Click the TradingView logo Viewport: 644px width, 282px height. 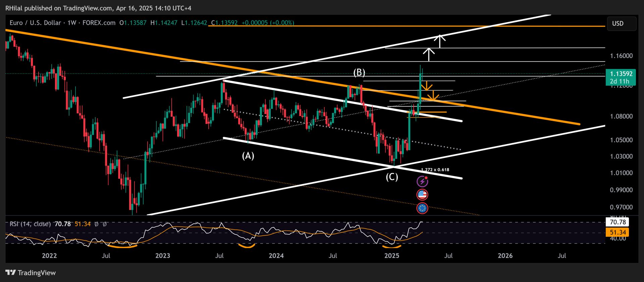click(x=31, y=273)
